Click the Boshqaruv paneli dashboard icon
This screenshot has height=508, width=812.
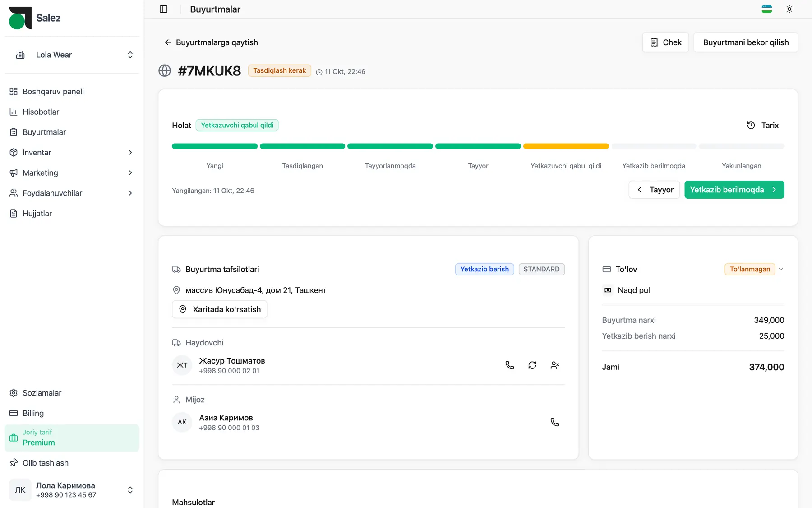14,92
